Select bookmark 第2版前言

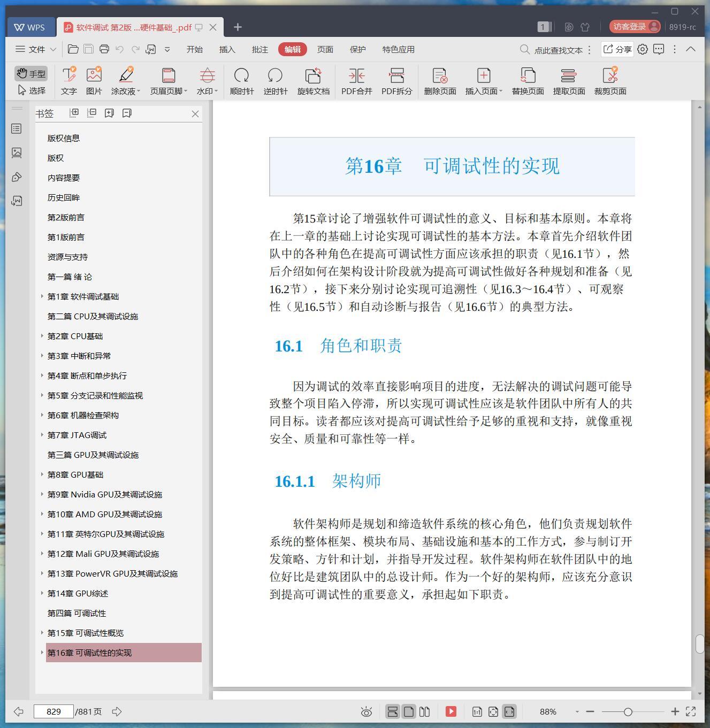click(66, 217)
